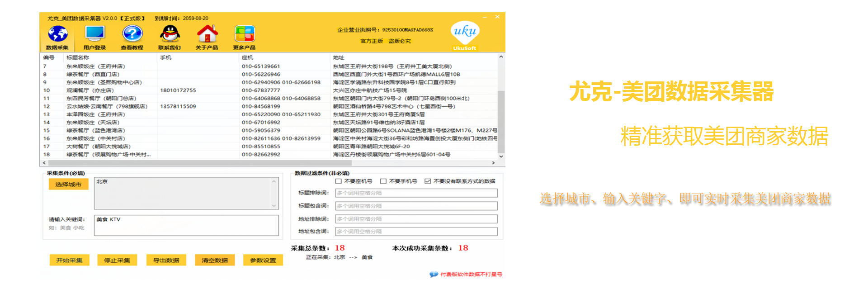The height and width of the screenshot is (294, 868).
Task: Click the 清空数据 button
Action: (x=215, y=260)
